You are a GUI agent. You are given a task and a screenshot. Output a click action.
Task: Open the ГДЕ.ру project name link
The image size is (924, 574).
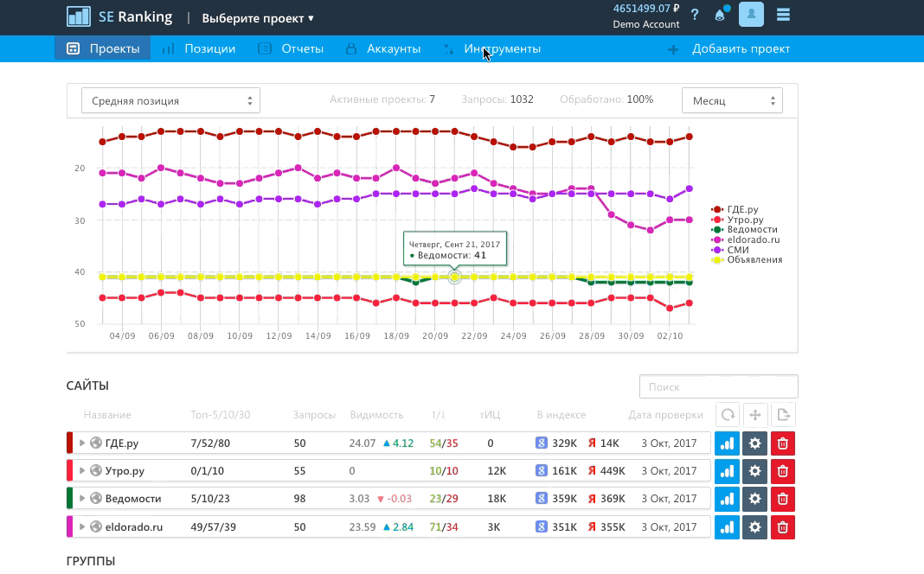pyautogui.click(x=122, y=443)
